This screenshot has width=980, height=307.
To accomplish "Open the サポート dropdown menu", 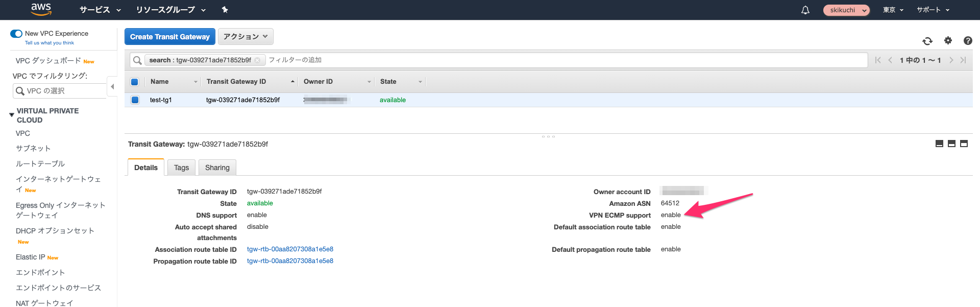I will tap(933, 10).
